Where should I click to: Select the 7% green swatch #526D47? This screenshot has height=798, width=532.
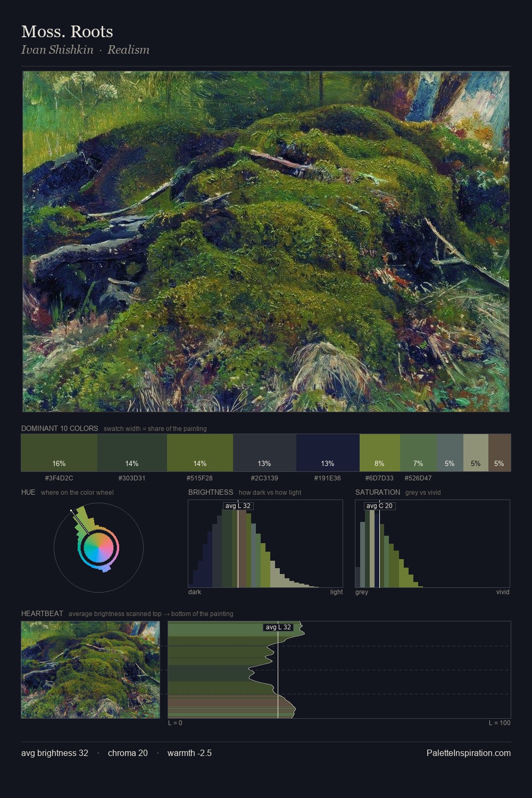(418, 453)
